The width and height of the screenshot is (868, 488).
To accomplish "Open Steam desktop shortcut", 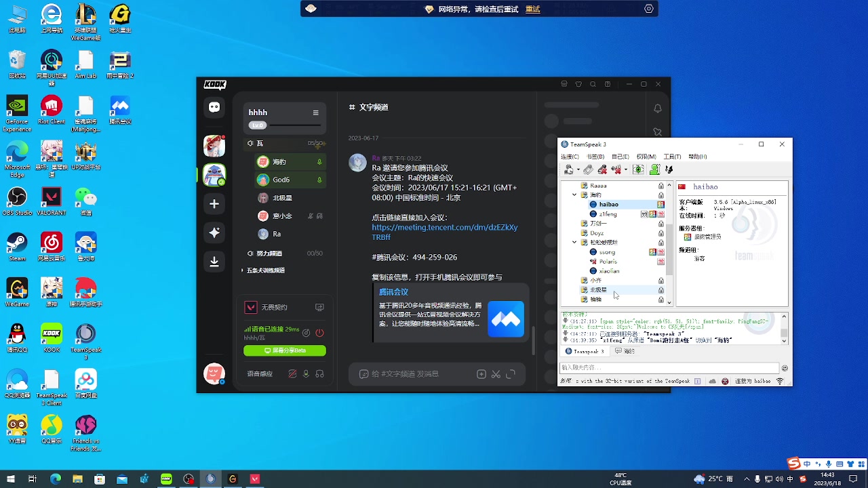I will [x=17, y=247].
